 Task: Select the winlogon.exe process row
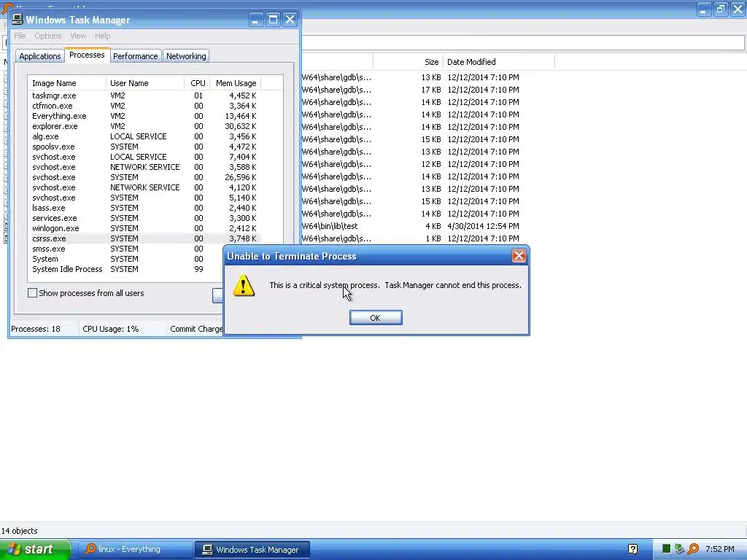[x=144, y=228]
